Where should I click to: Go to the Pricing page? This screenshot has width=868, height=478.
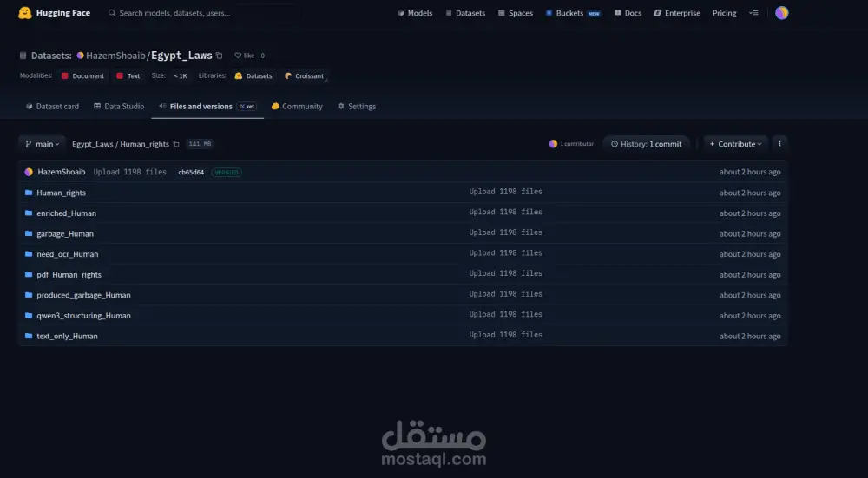pyautogui.click(x=724, y=13)
